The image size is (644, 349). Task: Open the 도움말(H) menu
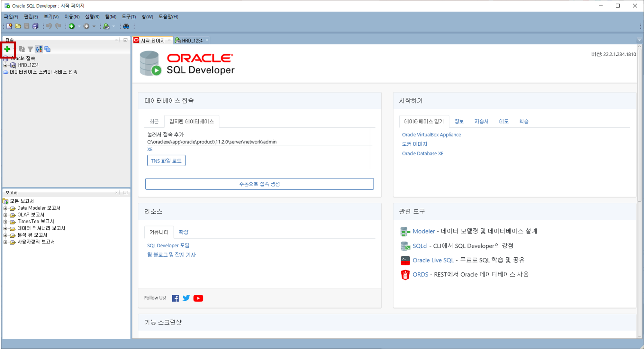coord(168,17)
